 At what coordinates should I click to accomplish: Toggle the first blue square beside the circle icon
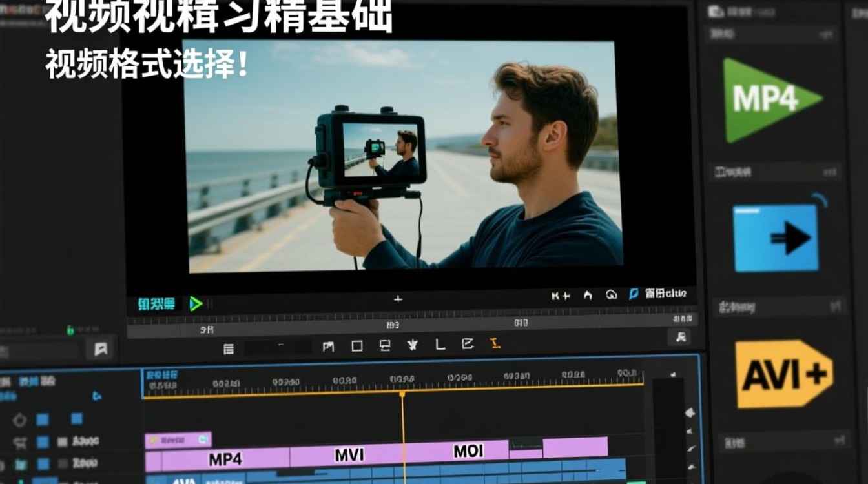[43, 419]
